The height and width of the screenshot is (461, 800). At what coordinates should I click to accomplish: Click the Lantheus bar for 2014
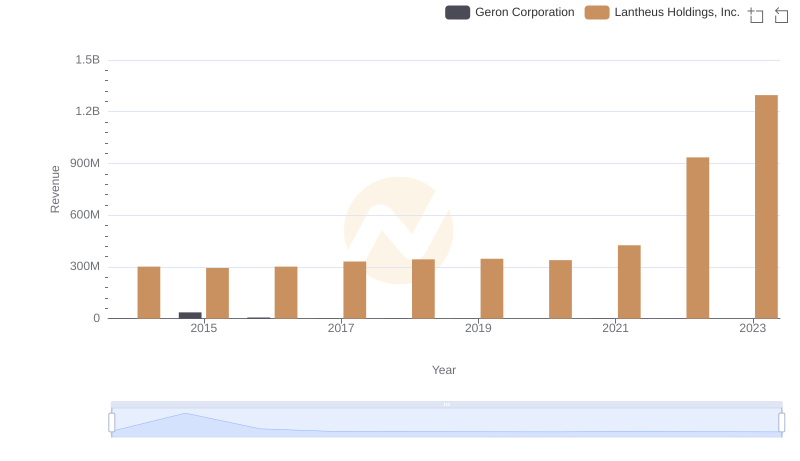pyautogui.click(x=149, y=292)
